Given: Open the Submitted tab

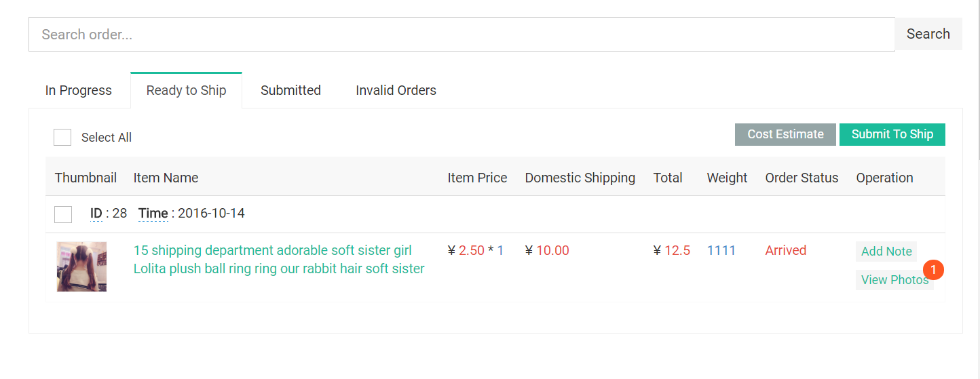Looking at the screenshot, I should (290, 90).
